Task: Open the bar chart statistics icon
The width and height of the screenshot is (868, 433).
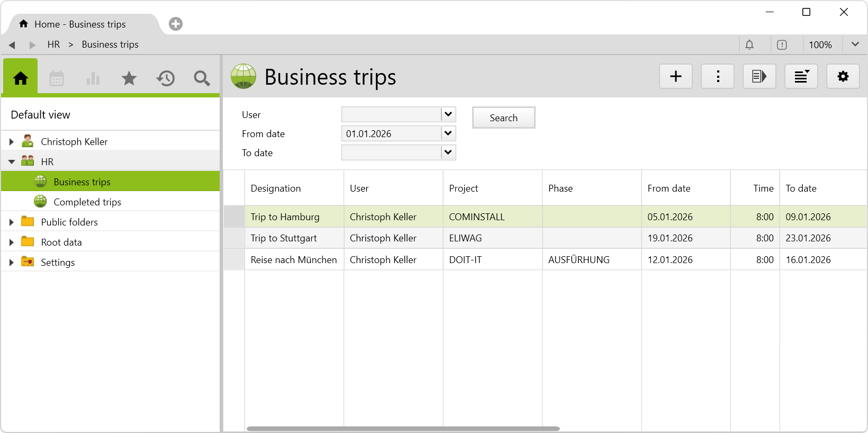Action: 93,78
